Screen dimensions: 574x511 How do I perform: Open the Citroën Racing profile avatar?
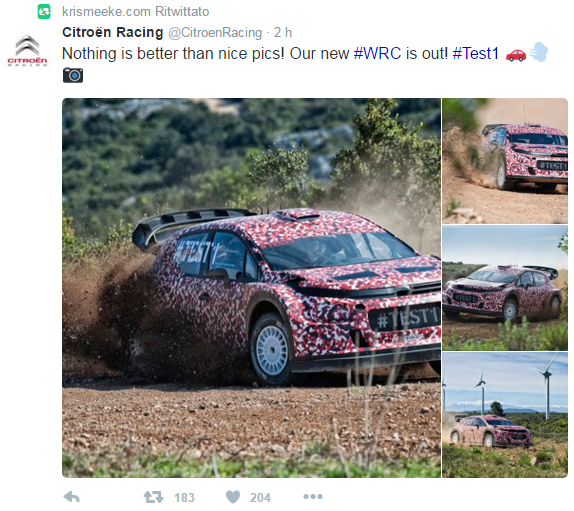click(x=27, y=51)
